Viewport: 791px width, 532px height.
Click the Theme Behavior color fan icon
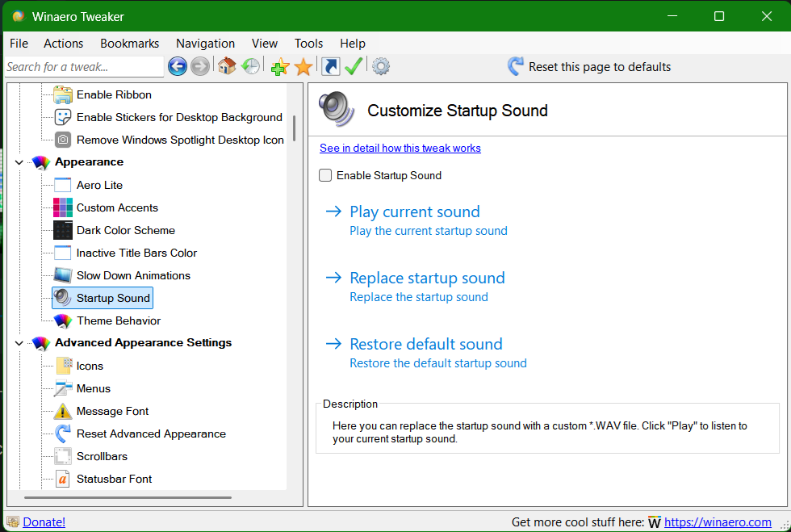(63, 320)
